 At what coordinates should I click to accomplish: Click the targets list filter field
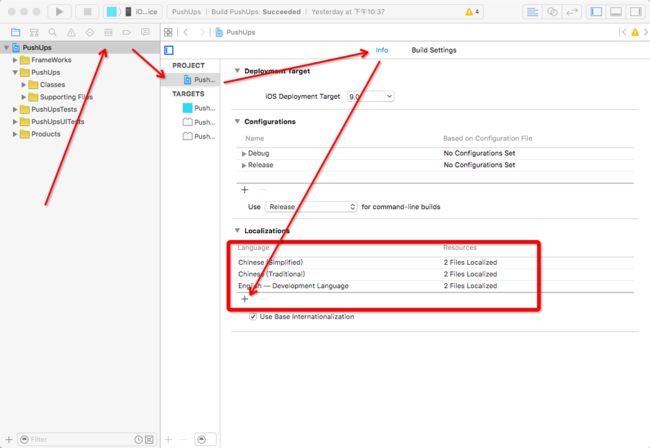[206, 439]
